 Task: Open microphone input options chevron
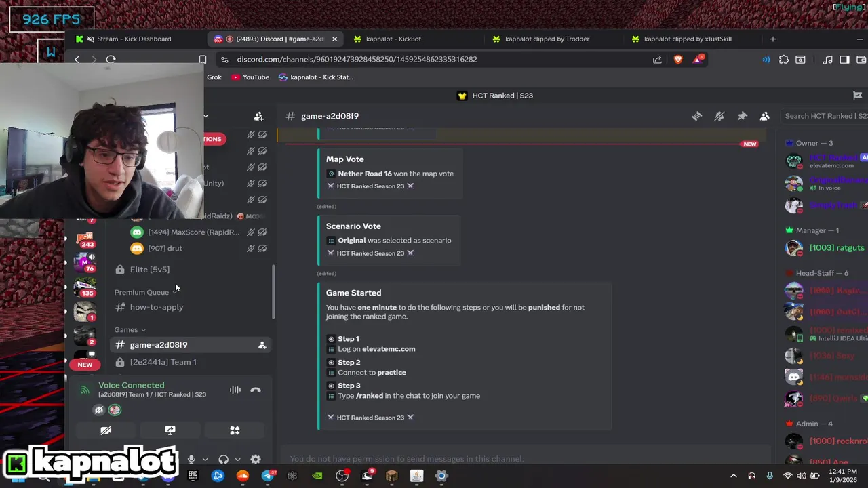point(205,460)
